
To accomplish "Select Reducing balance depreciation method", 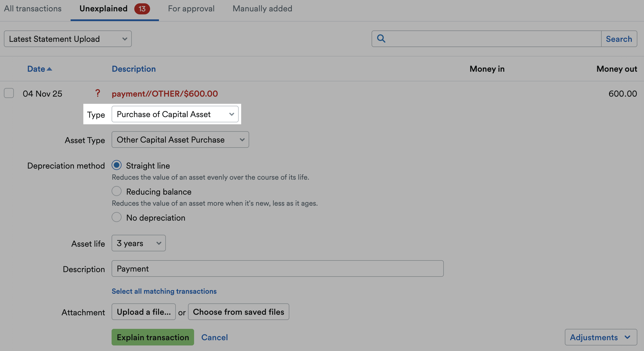I will 117,191.
